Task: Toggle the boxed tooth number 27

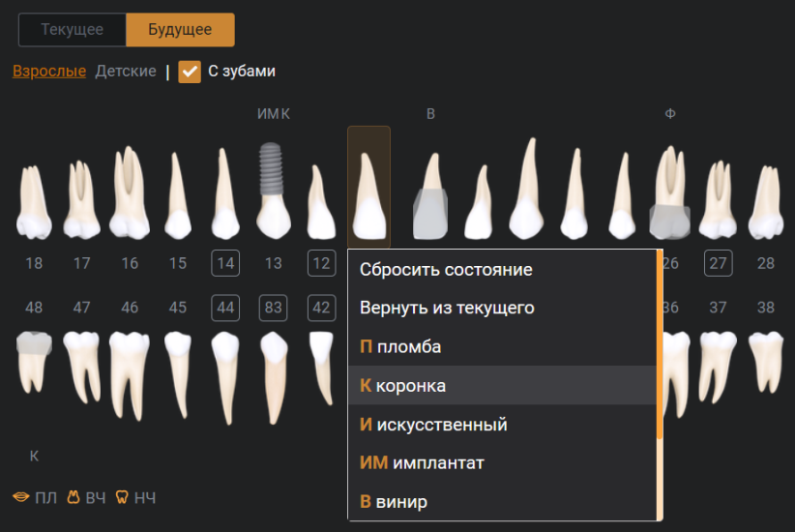Action: (718, 263)
